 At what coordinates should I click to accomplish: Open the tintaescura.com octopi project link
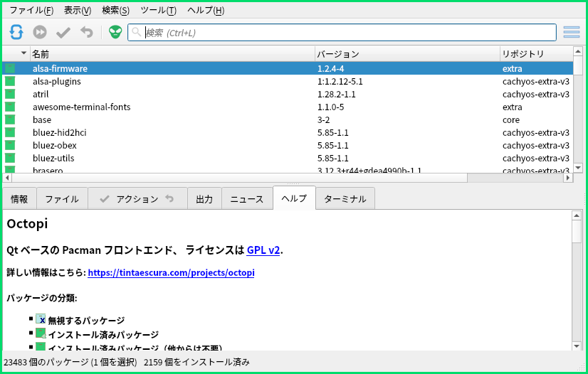[171, 272]
